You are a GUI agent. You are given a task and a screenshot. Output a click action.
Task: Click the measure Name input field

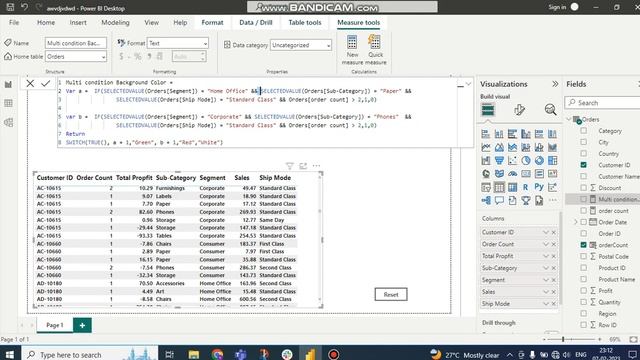[76, 43]
